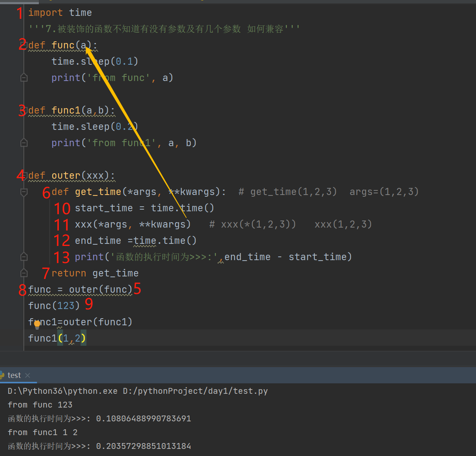Click the 'import time' line
Image resolution: width=476 pixels, height=456 pixels.
(60, 13)
